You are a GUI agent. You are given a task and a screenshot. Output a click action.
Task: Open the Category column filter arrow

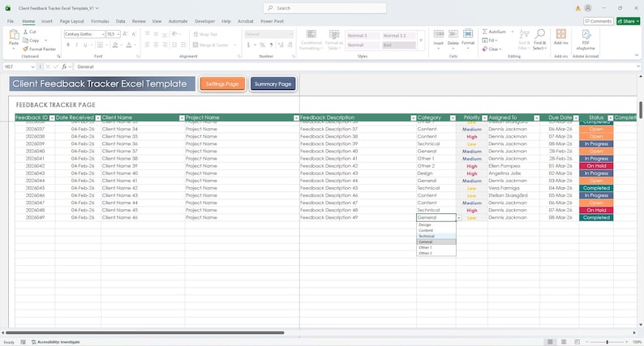[453, 117]
